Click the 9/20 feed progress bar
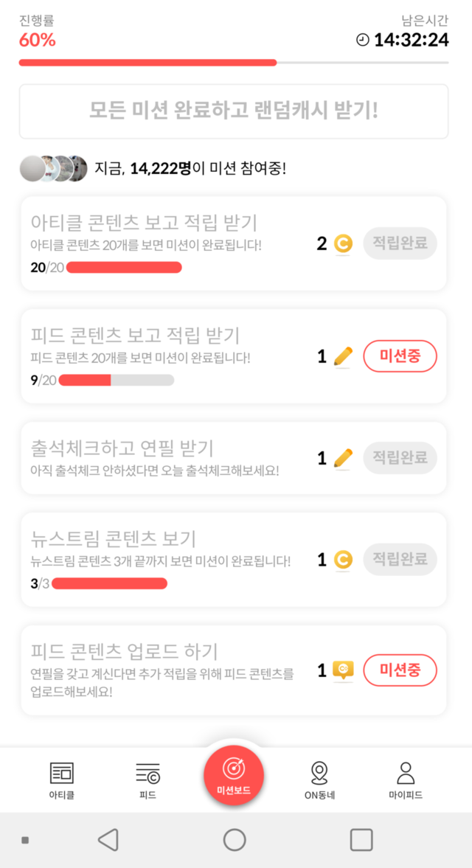 (116, 381)
